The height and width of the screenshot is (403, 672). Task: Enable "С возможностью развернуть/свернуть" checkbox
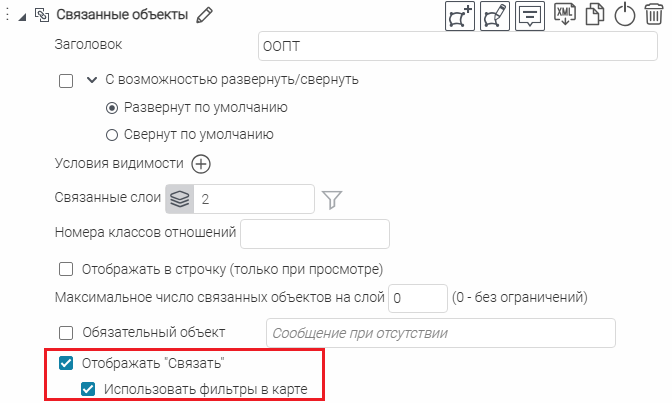[67, 81]
